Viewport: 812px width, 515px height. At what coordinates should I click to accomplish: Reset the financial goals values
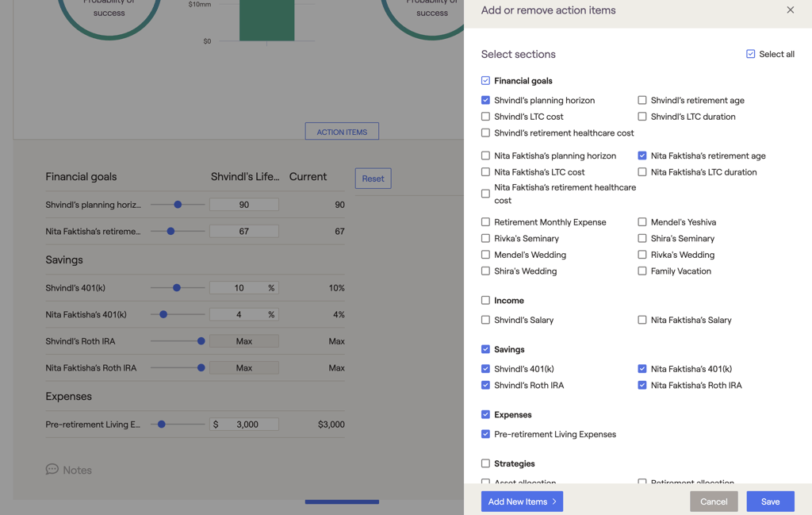tap(373, 179)
